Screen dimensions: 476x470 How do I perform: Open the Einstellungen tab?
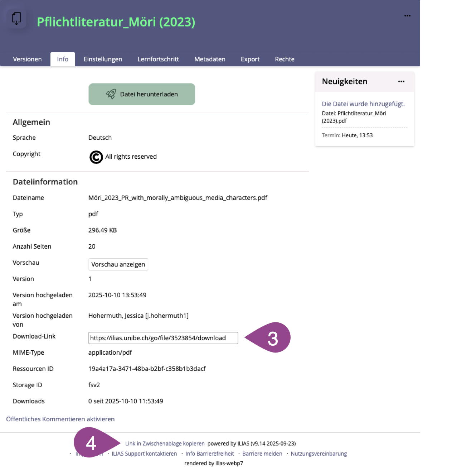tap(103, 59)
